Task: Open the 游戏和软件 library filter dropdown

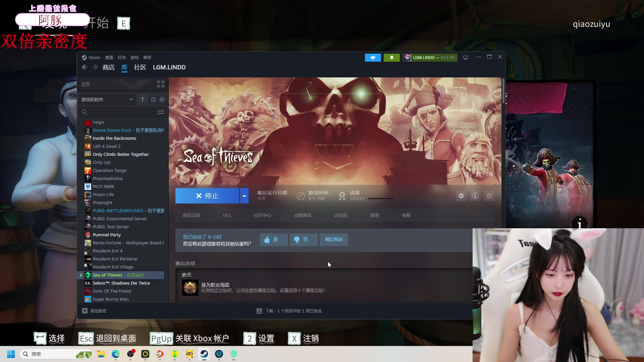Action: tap(107, 100)
